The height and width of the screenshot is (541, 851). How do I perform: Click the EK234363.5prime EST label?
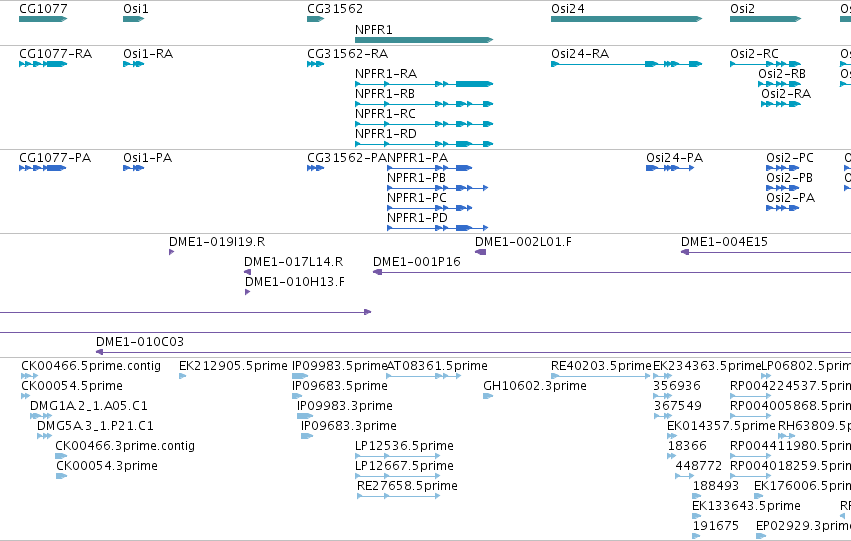coord(707,366)
